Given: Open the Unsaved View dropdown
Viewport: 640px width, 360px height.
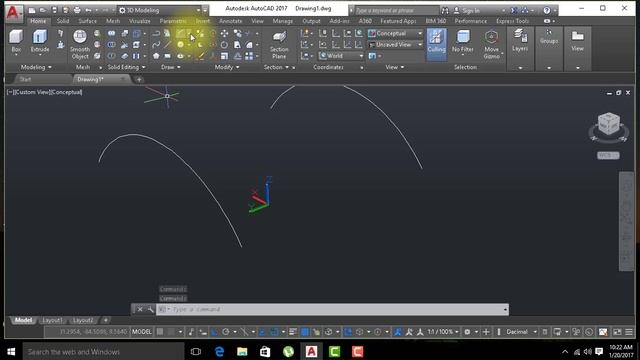Looking at the screenshot, I should click(x=396, y=44).
